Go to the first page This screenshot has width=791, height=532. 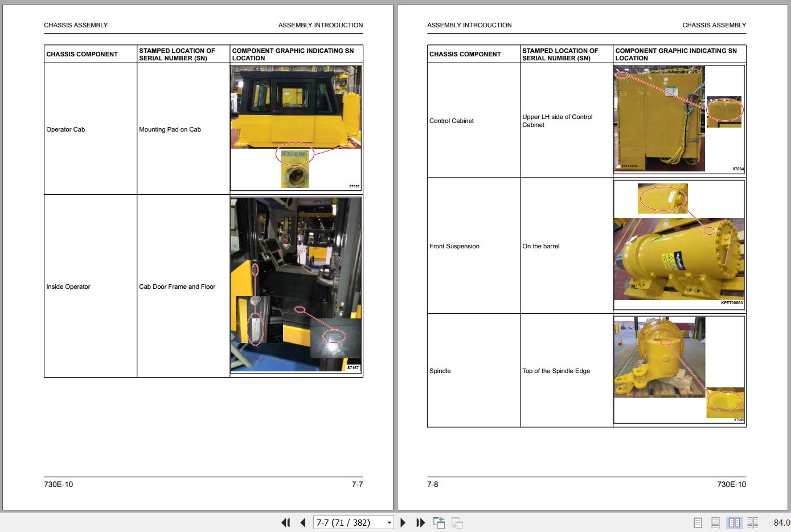point(286,522)
